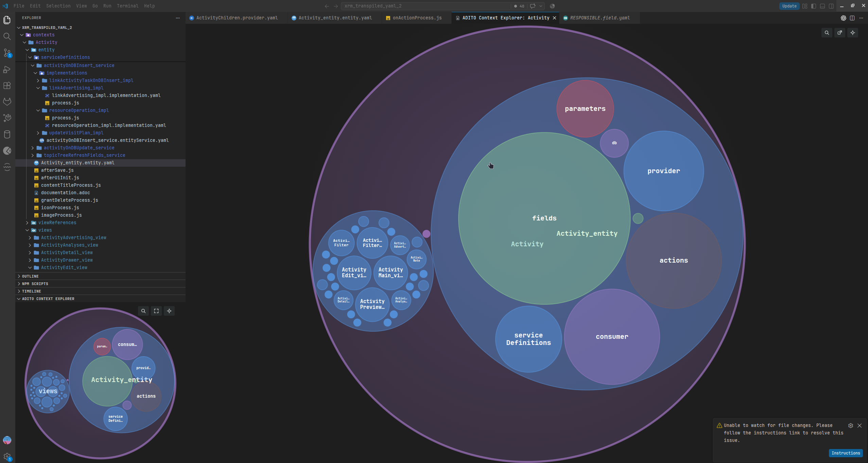The height and width of the screenshot is (463, 868).
Task: Toggle primary sidebar layout button
Action: point(813,6)
